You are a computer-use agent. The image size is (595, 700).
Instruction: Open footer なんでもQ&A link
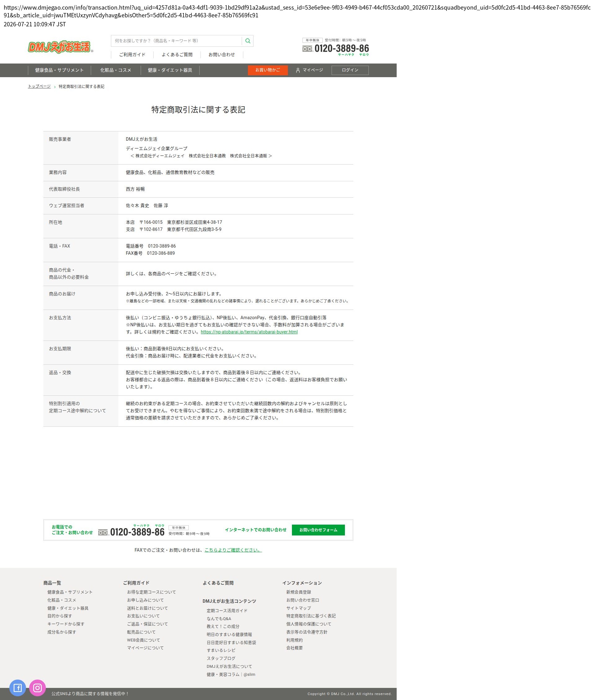point(219,619)
